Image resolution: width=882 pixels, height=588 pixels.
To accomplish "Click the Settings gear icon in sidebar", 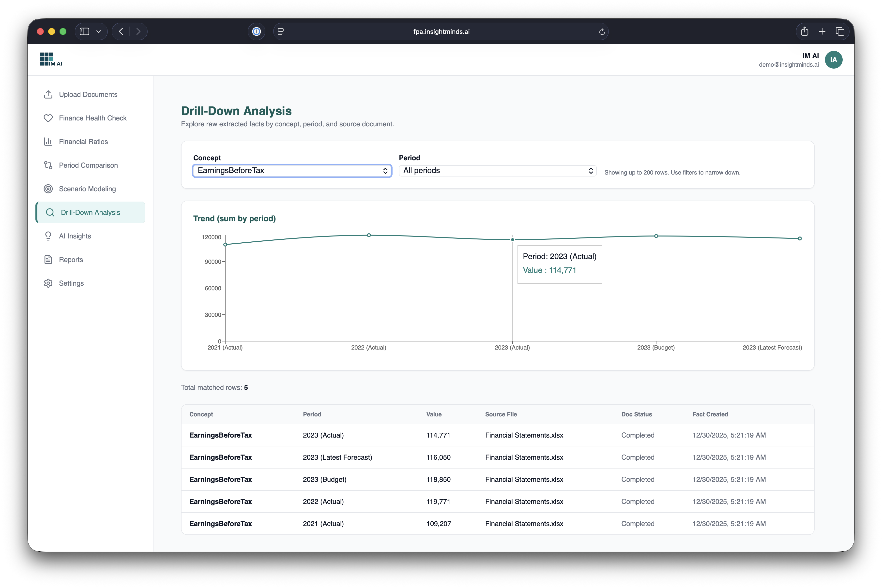I will click(48, 283).
